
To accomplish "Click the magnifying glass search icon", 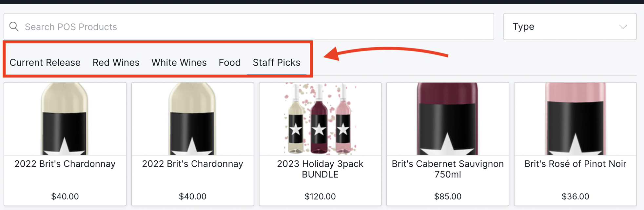I will [14, 27].
